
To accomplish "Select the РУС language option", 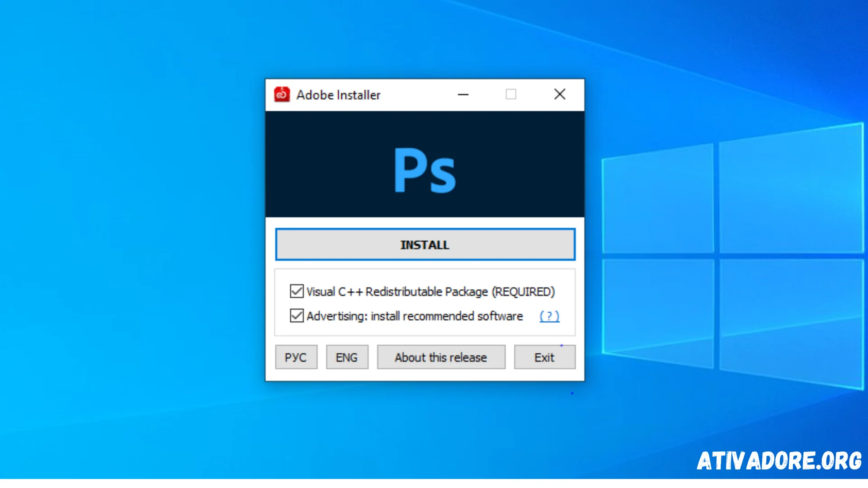I will [x=296, y=357].
